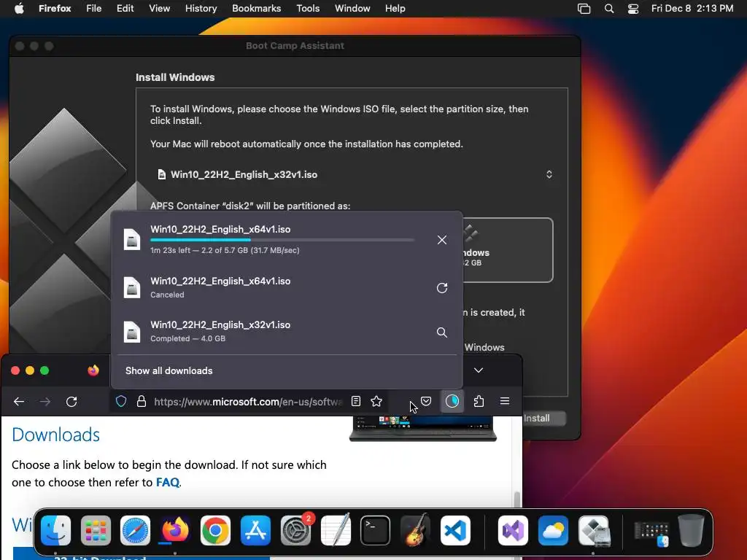747x560 pixels.
Task: Click the minimized window thumbnail in Dock
Action: click(651, 534)
